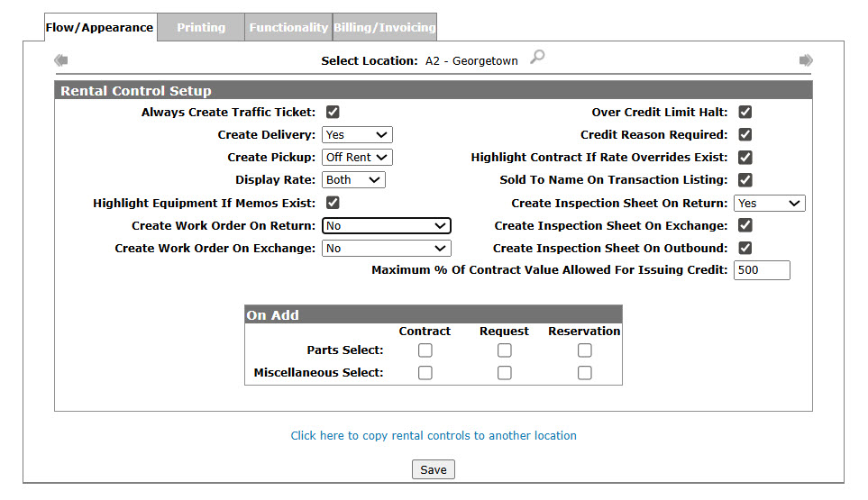Click link to copy rental controls
The width and height of the screenshot is (868, 500).
click(x=434, y=436)
